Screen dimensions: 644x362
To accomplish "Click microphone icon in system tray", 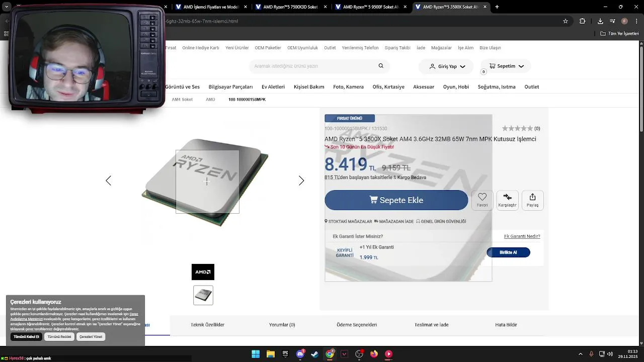I will (x=591, y=354).
